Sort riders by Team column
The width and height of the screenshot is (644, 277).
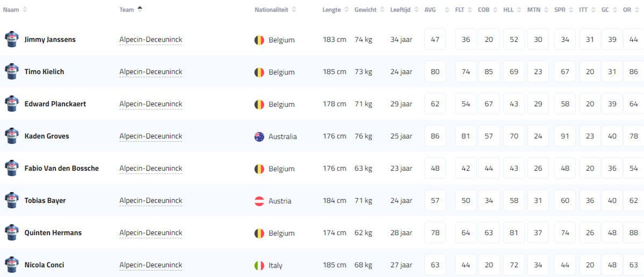[127, 10]
